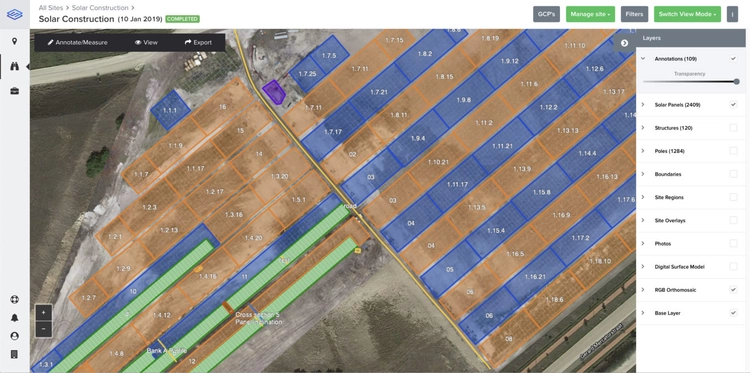The height and width of the screenshot is (373, 750).
Task: Click the location pin sidebar icon
Action: 14,42
